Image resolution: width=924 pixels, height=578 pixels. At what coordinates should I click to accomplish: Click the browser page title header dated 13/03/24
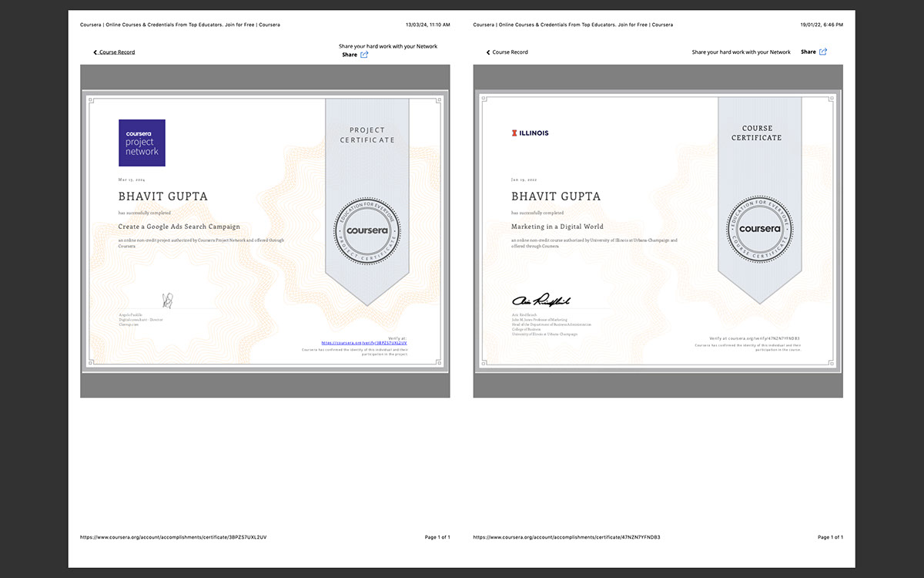point(180,25)
